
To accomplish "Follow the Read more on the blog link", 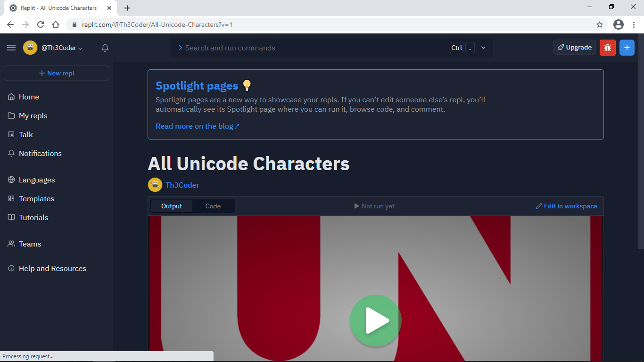I will click(198, 126).
